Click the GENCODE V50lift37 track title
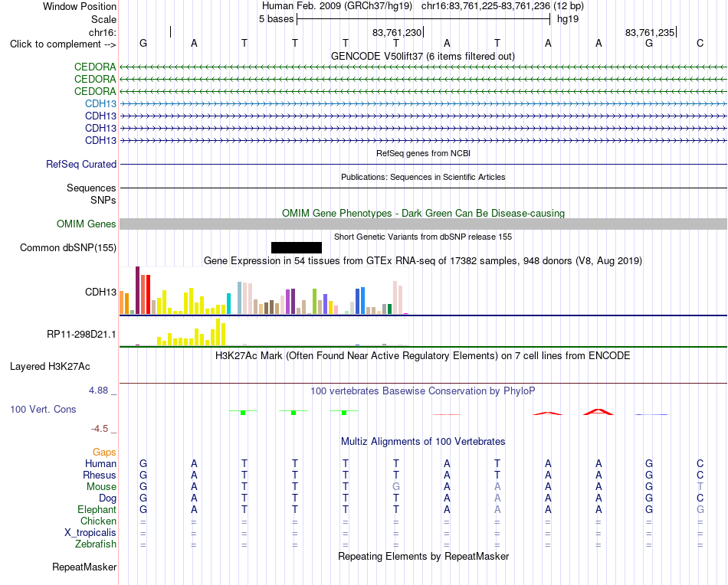 click(x=423, y=56)
